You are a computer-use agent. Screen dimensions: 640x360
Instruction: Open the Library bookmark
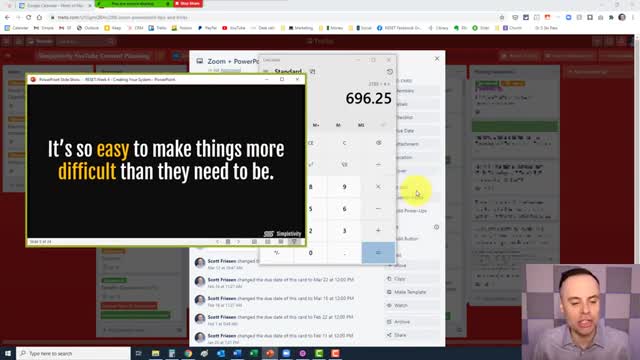[x=438, y=28]
